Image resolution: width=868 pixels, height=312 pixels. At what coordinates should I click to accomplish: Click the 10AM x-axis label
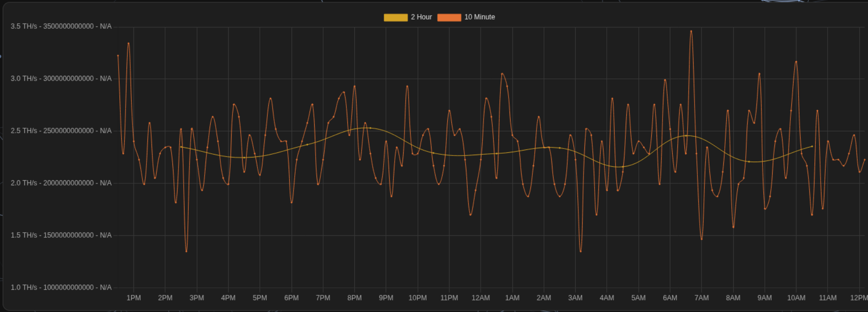pyautogui.click(x=796, y=298)
